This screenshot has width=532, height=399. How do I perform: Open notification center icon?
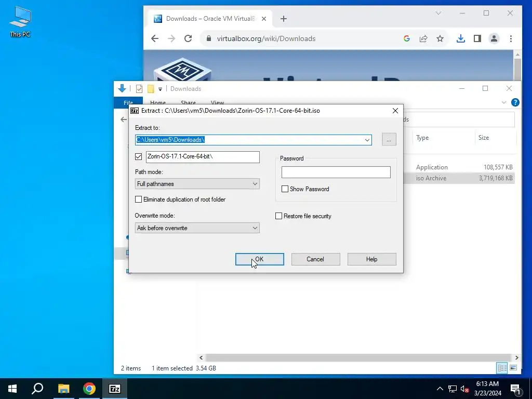tap(516, 389)
